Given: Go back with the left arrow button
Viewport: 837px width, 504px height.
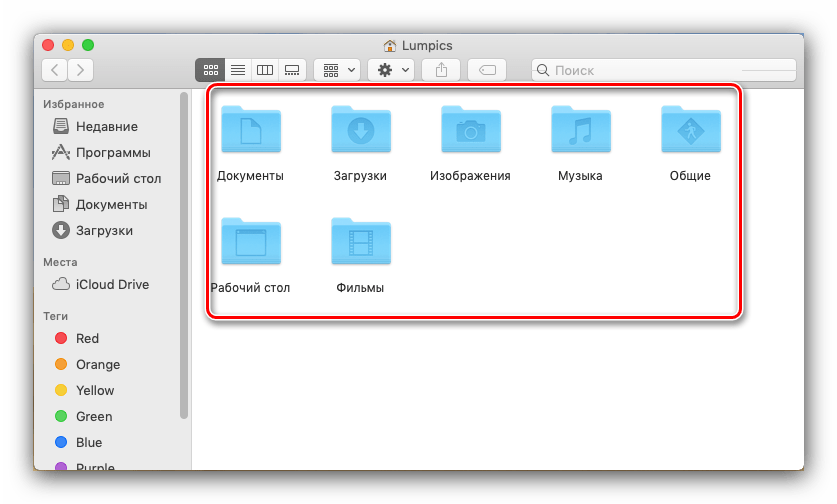Looking at the screenshot, I should [x=54, y=70].
